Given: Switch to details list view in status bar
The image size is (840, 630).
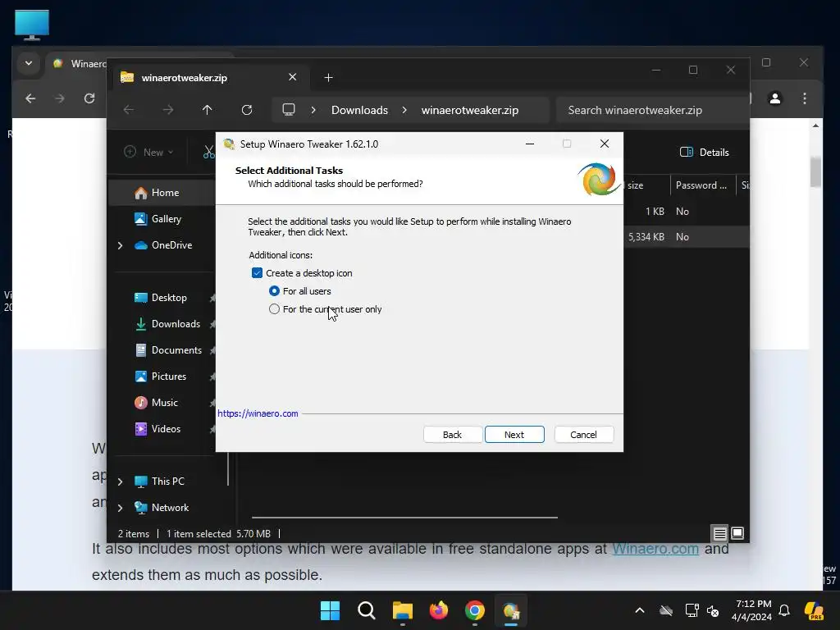Looking at the screenshot, I should coord(719,533).
